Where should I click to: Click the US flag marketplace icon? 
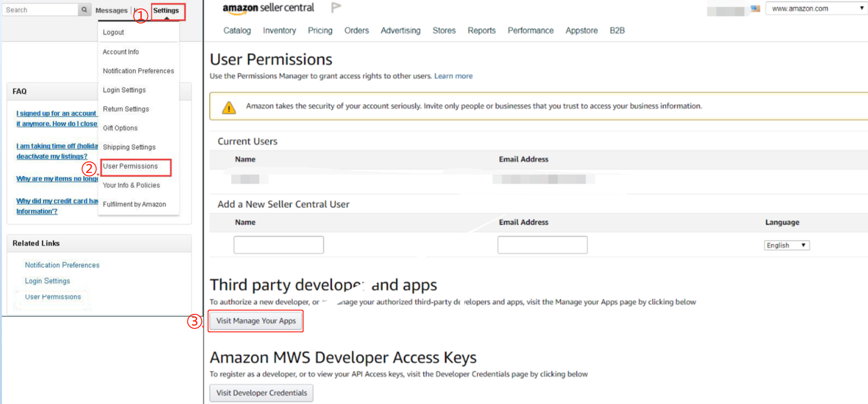tap(755, 9)
